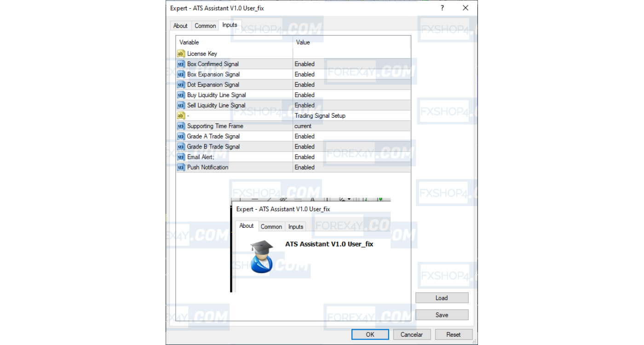Click the License Key value field
Viewport: 644px width, 345px height.
tap(351, 53)
